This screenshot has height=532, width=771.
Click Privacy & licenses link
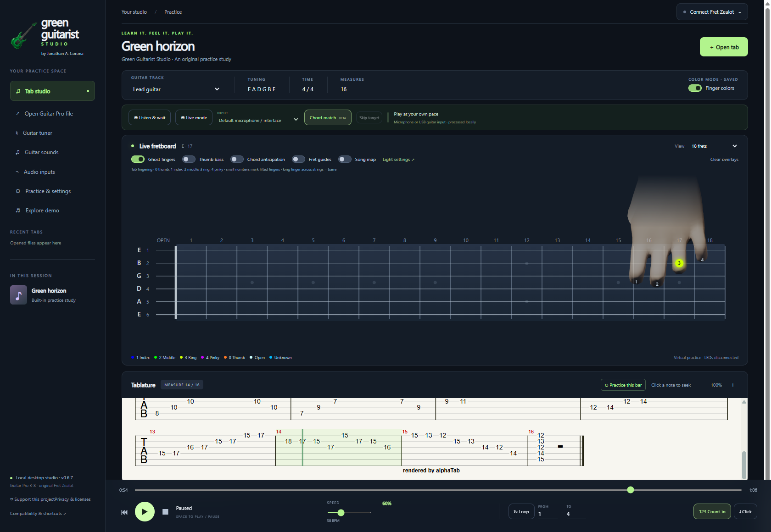pyautogui.click(x=73, y=499)
